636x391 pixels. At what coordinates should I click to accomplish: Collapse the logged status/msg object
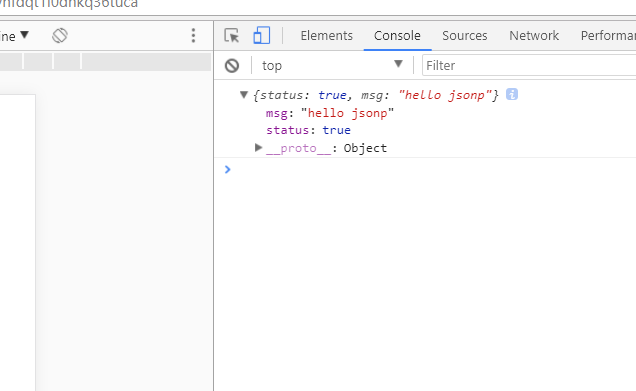pos(244,95)
